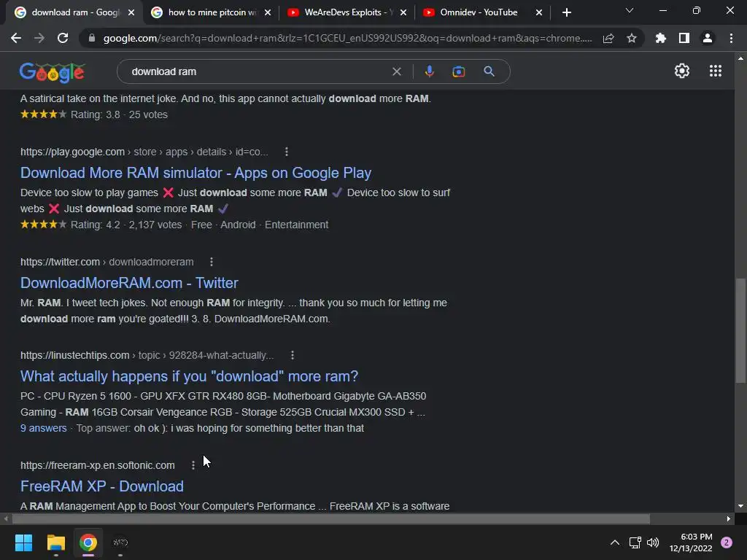
Task: Click the scroll-down arrow on vertical scrollbar
Action: point(740,506)
